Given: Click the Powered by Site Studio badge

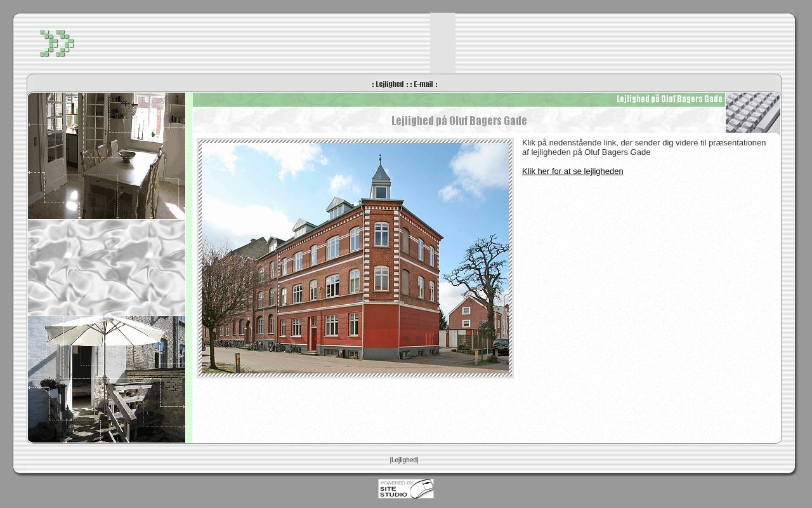Looking at the screenshot, I should [405, 489].
